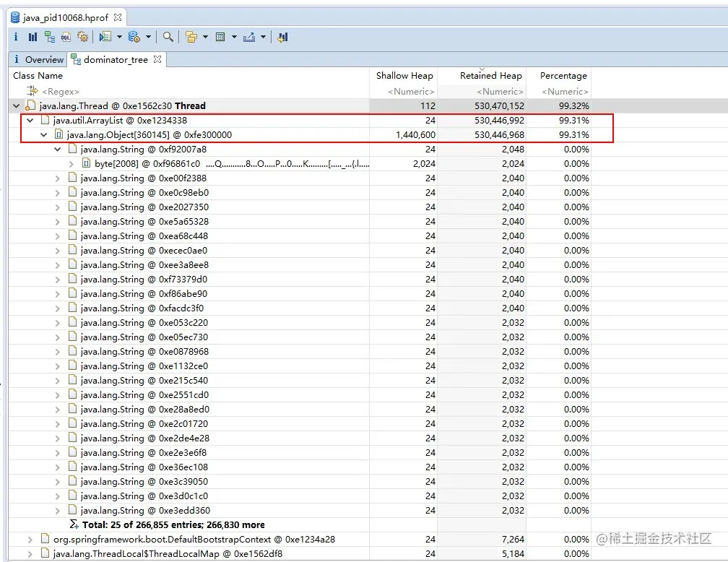The height and width of the screenshot is (562, 728).
Task: Switch to the Overview tab
Action: (x=38, y=59)
